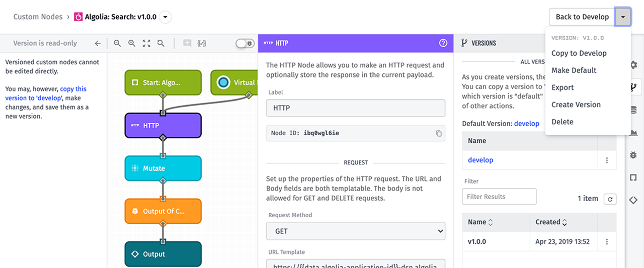644x268 pixels.
Task: Click the Back to Develop button
Action: 582,17
